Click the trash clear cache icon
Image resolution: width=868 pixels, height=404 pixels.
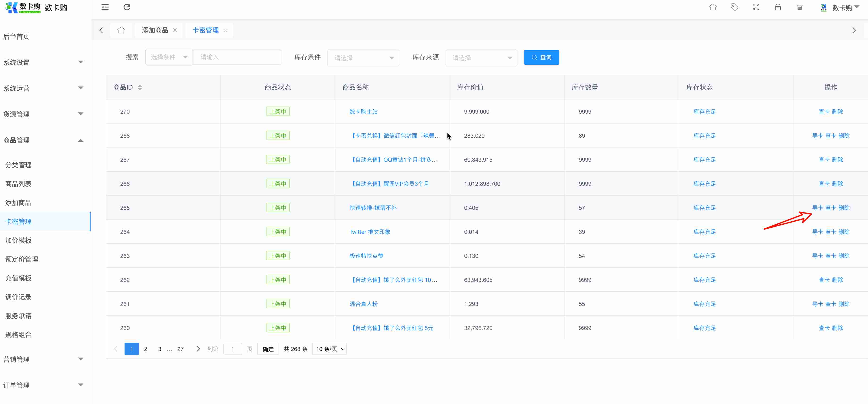point(800,7)
